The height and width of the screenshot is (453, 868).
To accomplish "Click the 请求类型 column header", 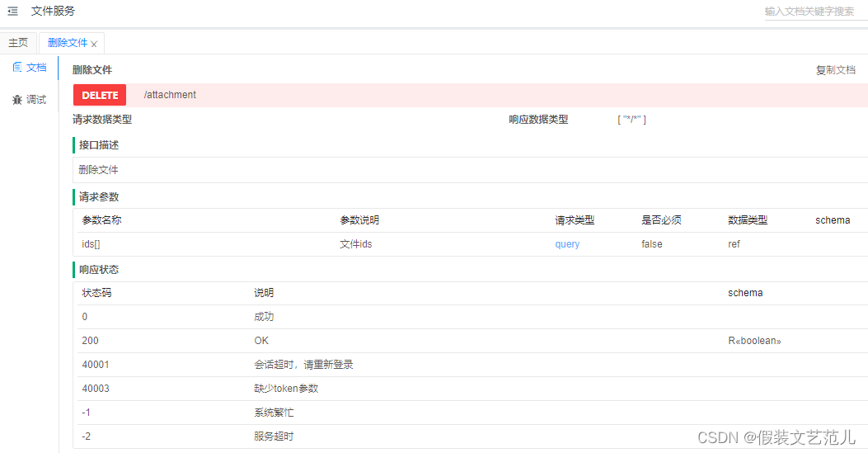I will pos(575,220).
